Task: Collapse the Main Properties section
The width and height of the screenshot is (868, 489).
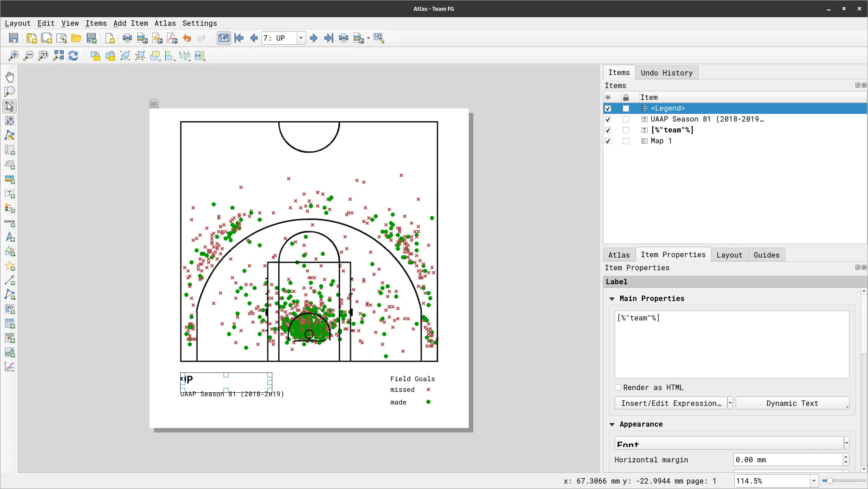Action: [612, 299]
